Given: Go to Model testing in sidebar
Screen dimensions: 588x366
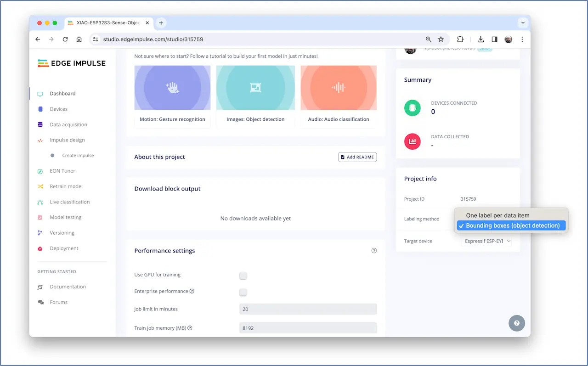Looking at the screenshot, I should [66, 217].
